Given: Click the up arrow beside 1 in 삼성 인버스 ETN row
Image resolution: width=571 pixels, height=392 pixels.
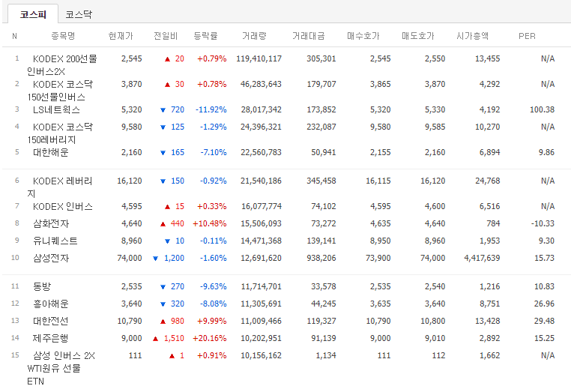Looking at the screenshot, I should coord(172,356).
